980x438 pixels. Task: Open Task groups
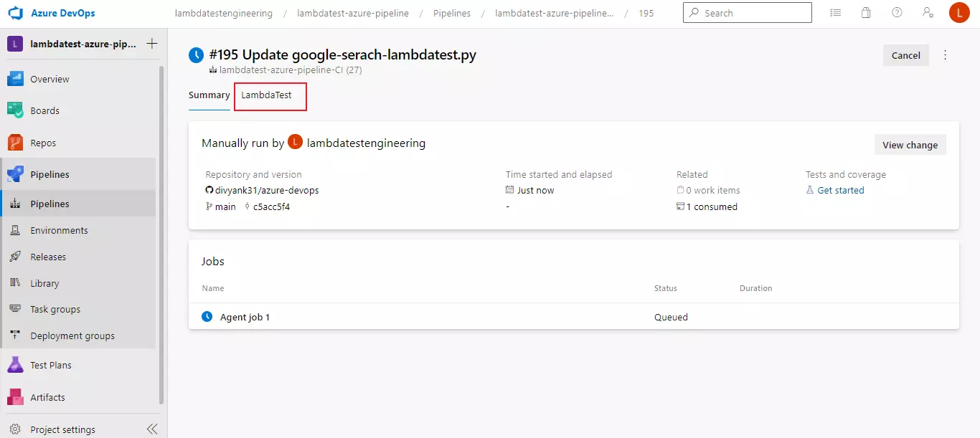(x=55, y=309)
